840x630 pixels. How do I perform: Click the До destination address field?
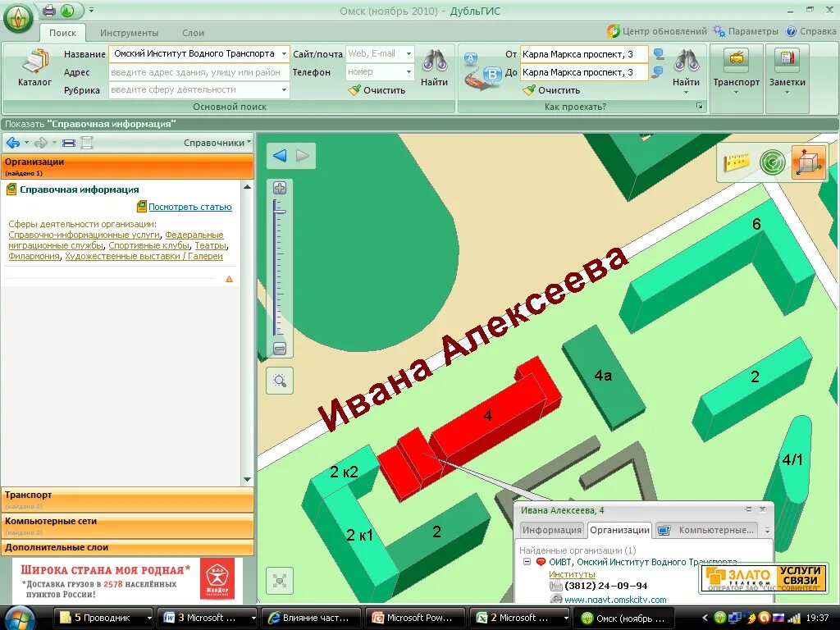(584, 72)
